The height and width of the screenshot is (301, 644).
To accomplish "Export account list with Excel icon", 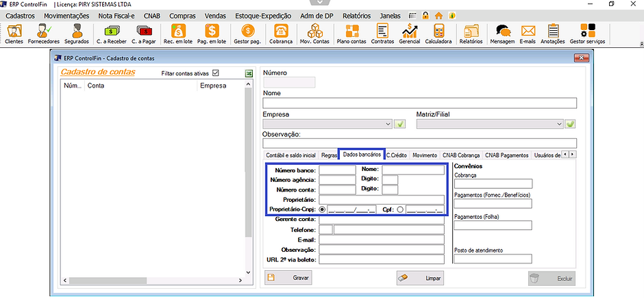I will pyautogui.click(x=248, y=73).
